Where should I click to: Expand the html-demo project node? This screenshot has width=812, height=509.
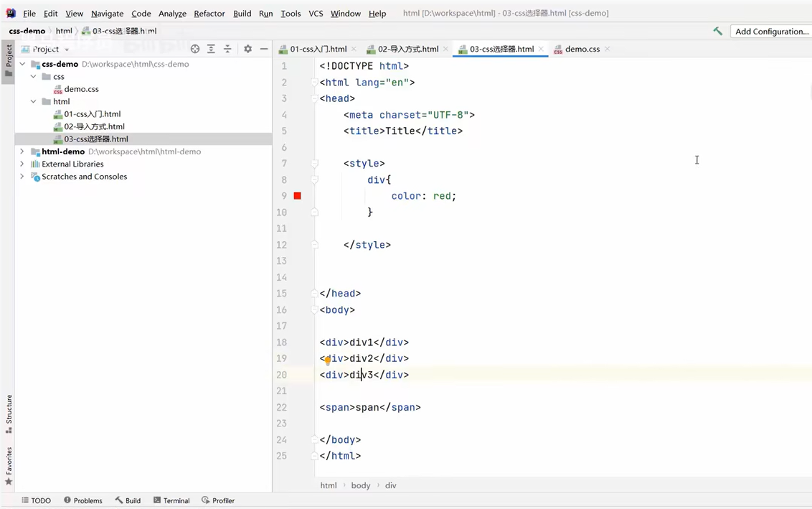pyautogui.click(x=22, y=151)
